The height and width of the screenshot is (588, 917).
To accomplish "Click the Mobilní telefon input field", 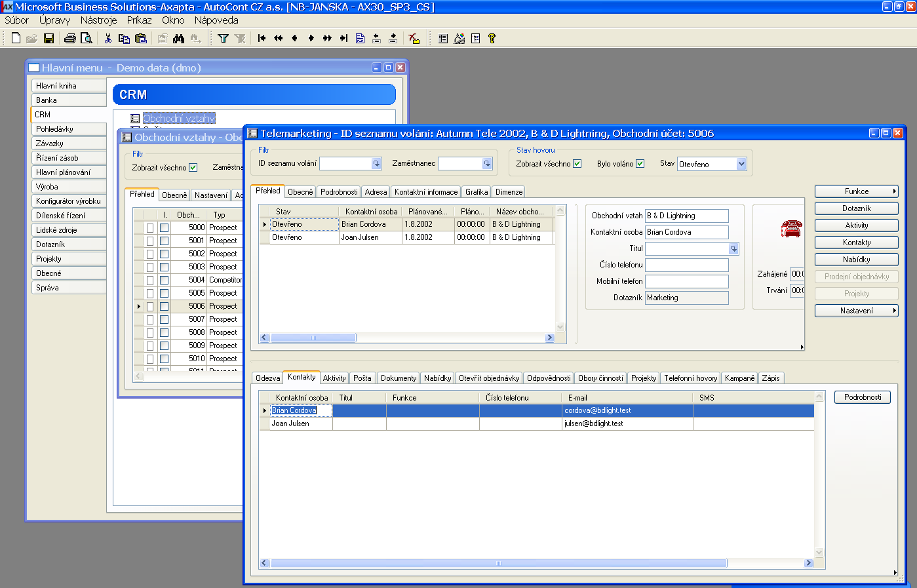I will pos(687,281).
